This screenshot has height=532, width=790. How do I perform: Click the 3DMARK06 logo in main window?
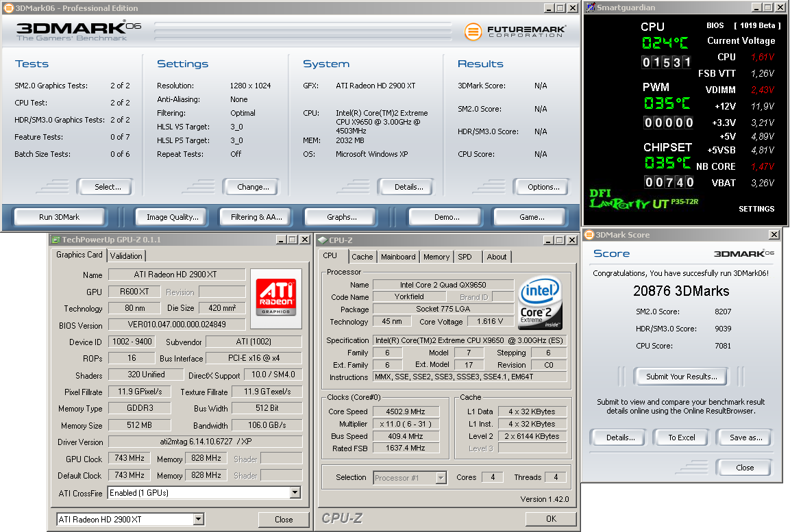tap(79, 31)
